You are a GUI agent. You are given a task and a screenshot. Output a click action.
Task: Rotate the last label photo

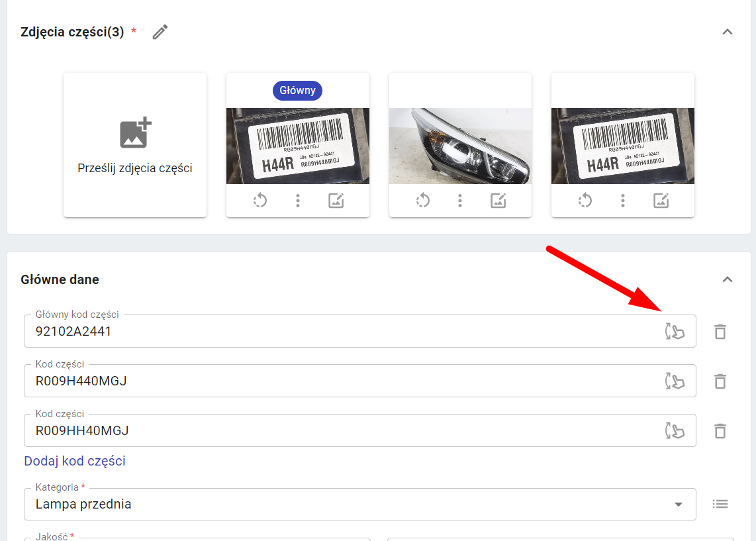coord(585,200)
